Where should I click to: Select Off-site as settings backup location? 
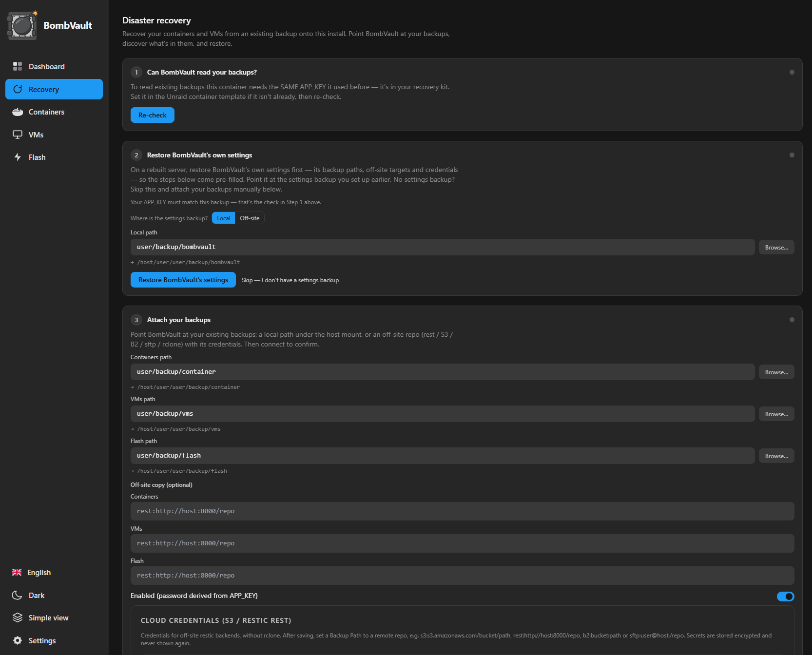tap(250, 218)
